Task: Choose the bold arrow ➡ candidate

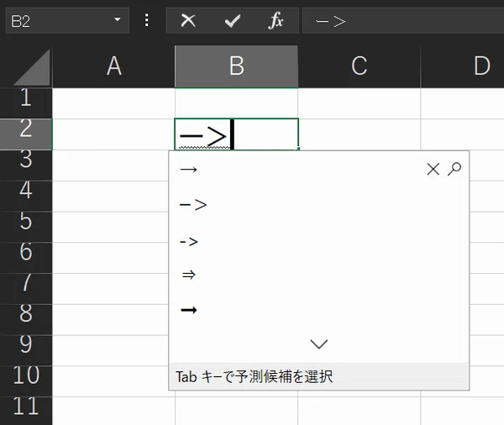Action: point(189,310)
